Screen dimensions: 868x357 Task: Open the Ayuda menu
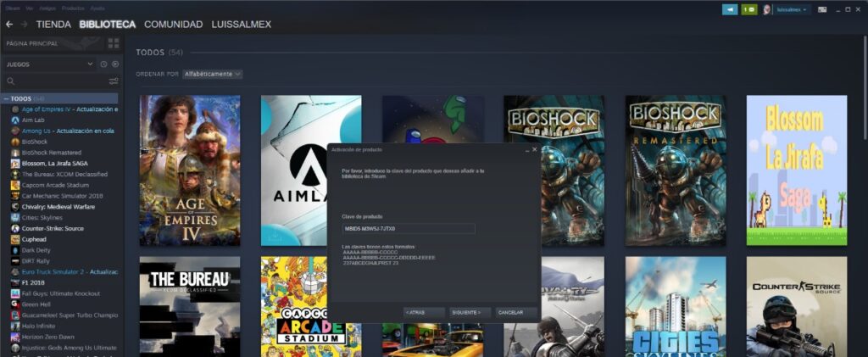pos(97,8)
